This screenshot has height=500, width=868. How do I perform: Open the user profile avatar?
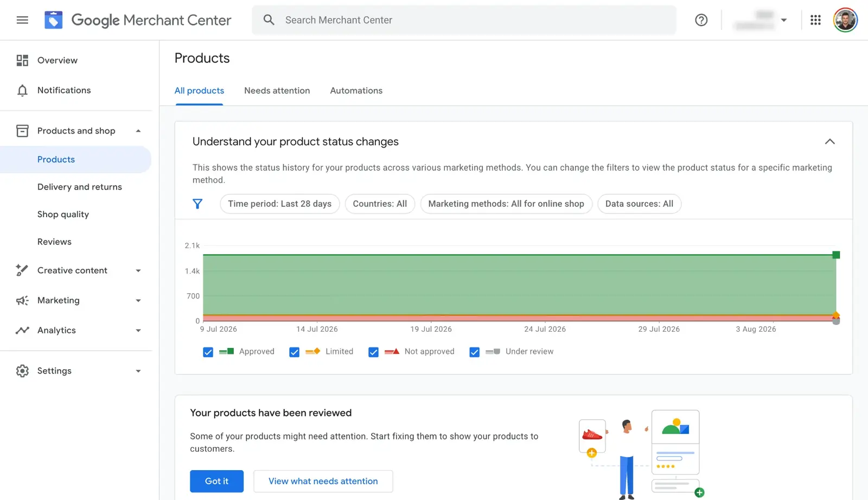pyautogui.click(x=845, y=20)
